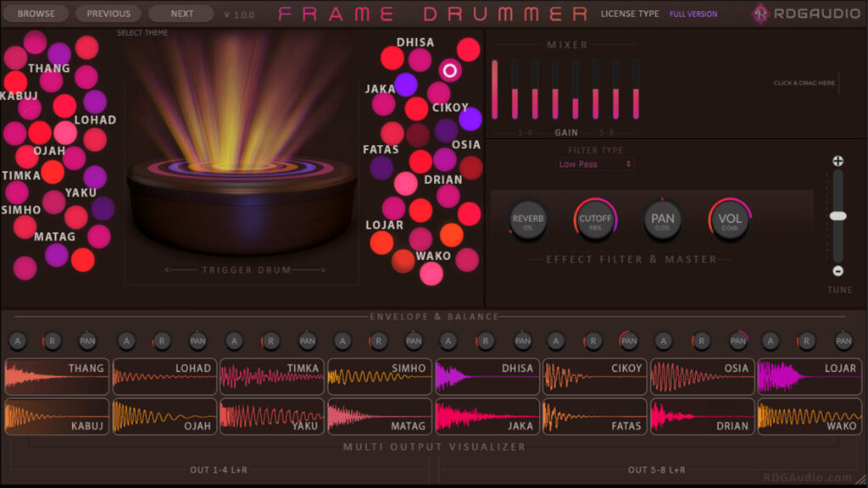The width and height of the screenshot is (868, 488).
Task: Select the THANG waveform slot
Action: tap(57, 376)
